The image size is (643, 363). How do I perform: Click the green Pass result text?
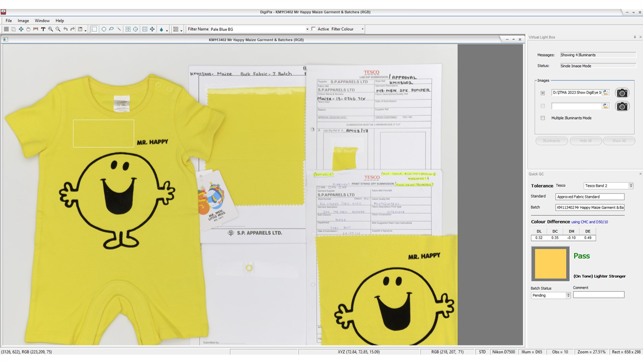[581, 256]
